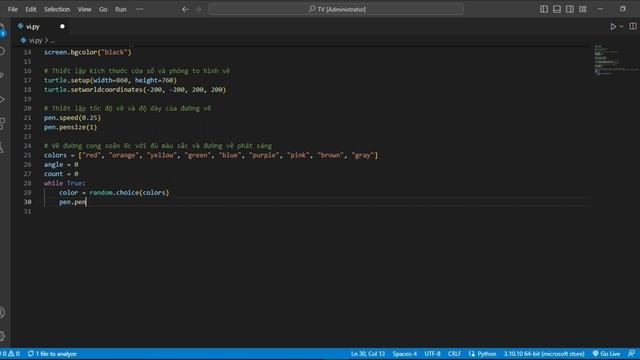Restore the window with restore-down button
640x360 pixels.
[x=622, y=9]
